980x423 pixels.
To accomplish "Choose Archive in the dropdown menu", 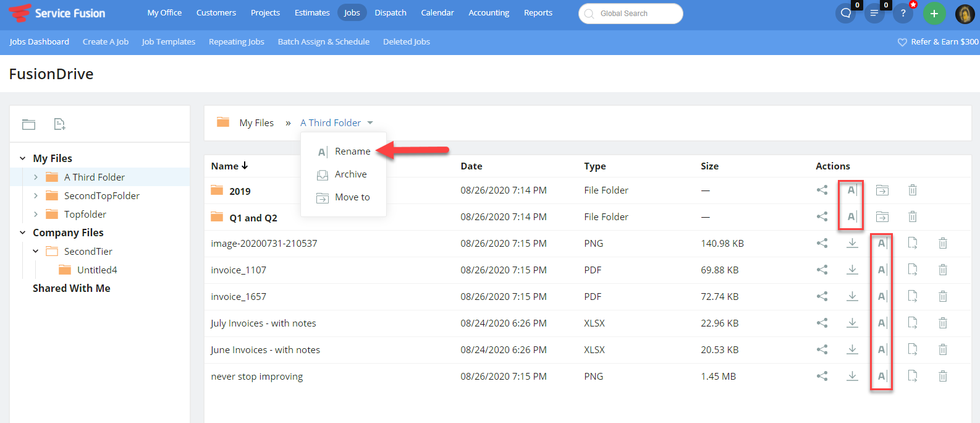I will pos(350,174).
